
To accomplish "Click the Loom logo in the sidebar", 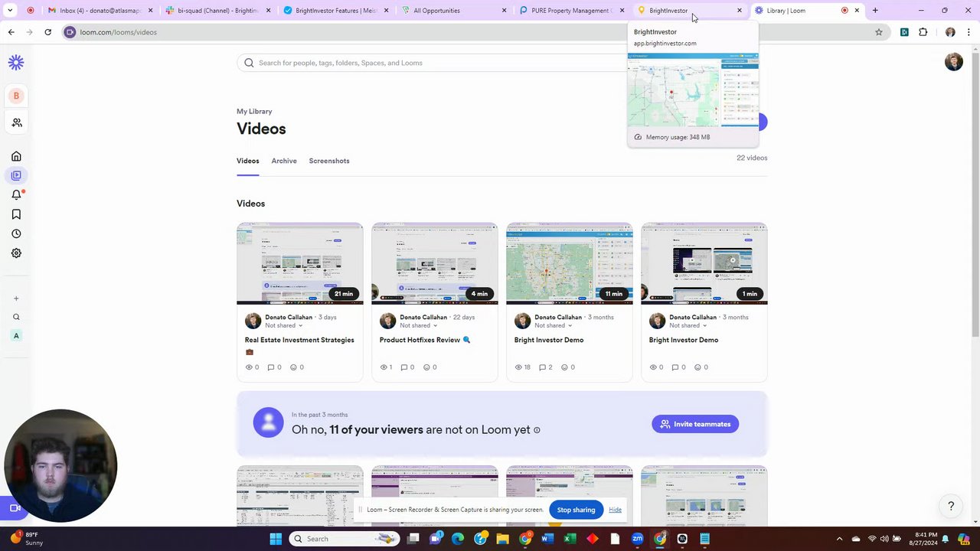I will click(16, 63).
